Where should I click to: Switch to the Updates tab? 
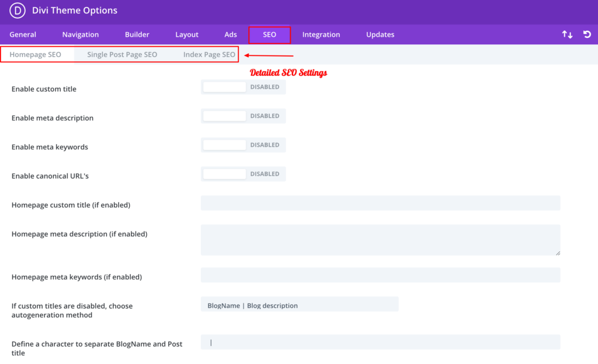380,34
